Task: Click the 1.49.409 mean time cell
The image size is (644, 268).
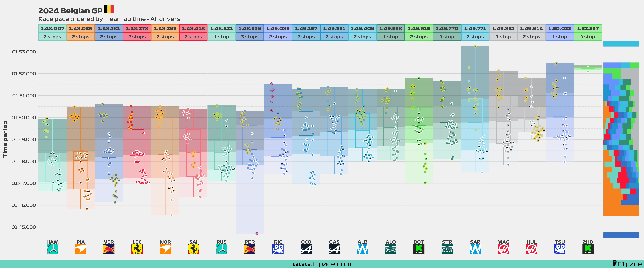Action: coord(362,29)
